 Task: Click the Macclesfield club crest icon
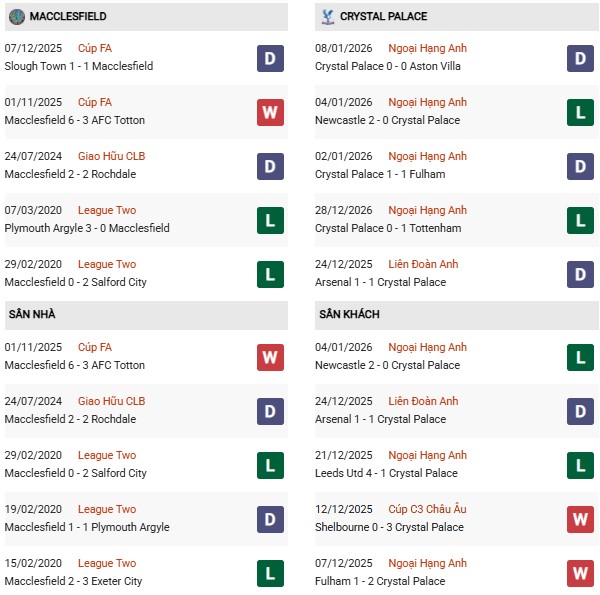click(16, 16)
